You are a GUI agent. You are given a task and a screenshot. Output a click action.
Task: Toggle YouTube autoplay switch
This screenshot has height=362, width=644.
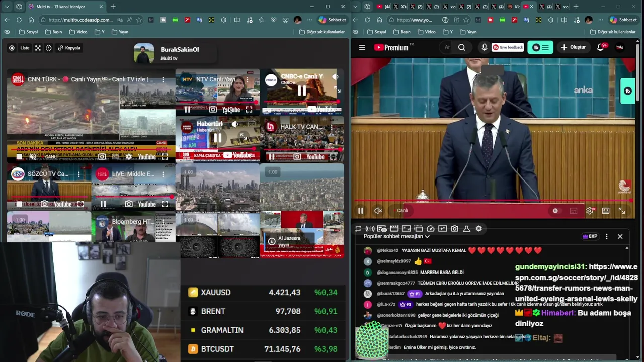(x=555, y=211)
